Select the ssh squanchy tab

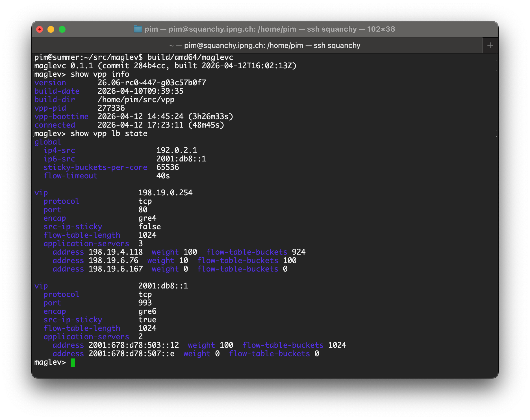(264, 45)
